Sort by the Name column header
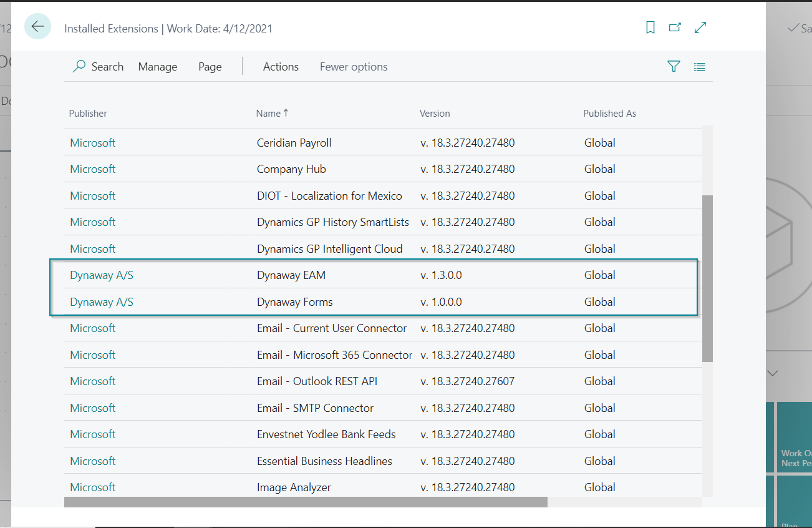The height and width of the screenshot is (528, 812). coord(272,114)
